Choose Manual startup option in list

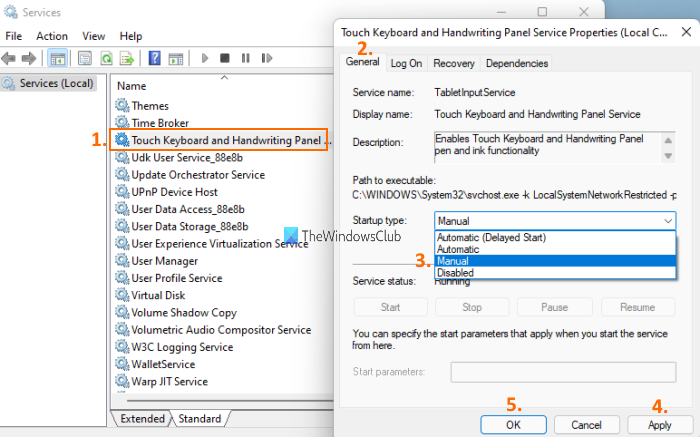pyautogui.click(x=555, y=261)
